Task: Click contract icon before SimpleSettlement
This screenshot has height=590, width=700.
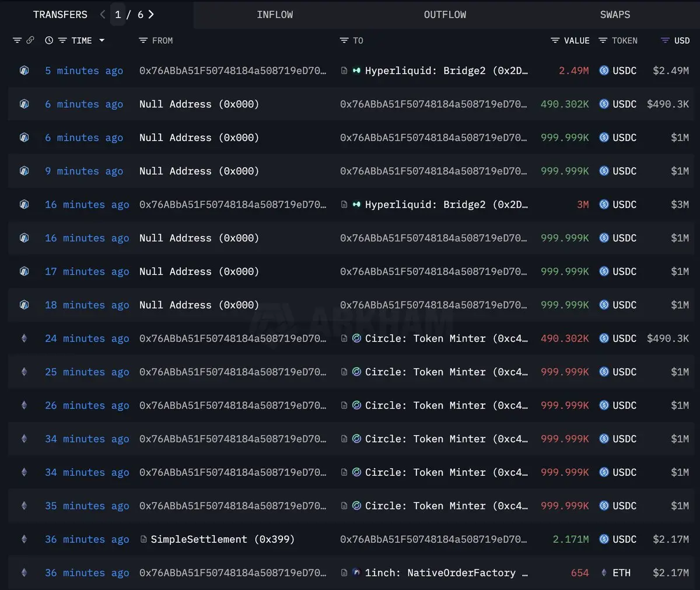Action: [x=143, y=539]
